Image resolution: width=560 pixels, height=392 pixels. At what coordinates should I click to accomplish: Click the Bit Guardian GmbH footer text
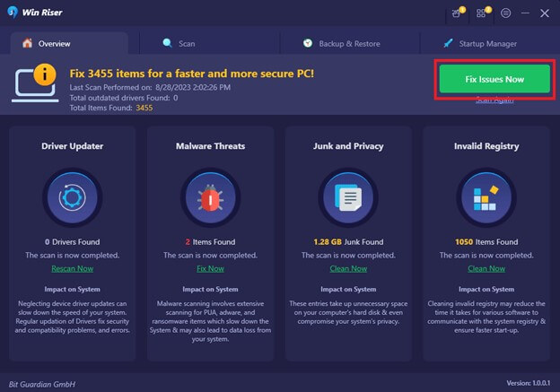(x=42, y=384)
